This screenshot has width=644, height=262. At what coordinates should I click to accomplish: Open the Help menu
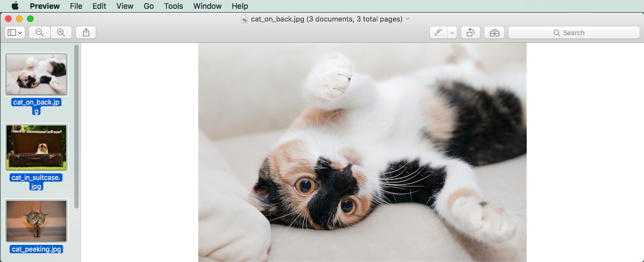coord(240,6)
